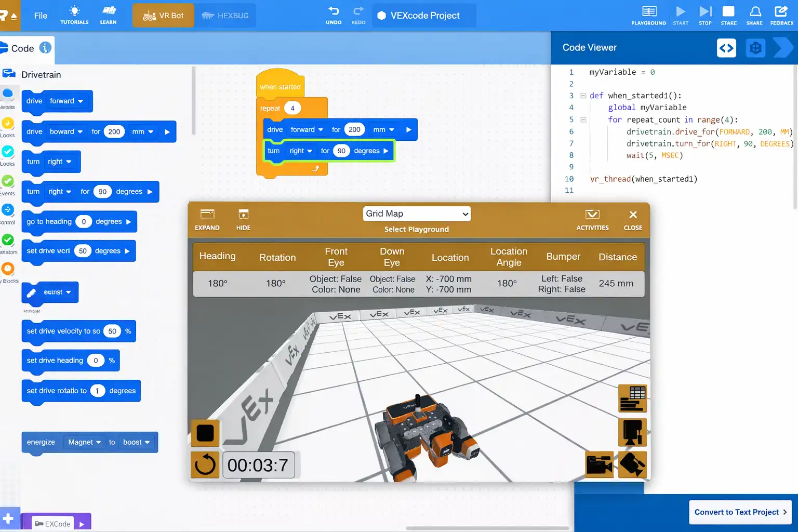Image resolution: width=798 pixels, height=532 pixels.
Task: Open the mm units dropdown in the drive block
Action: (384, 129)
